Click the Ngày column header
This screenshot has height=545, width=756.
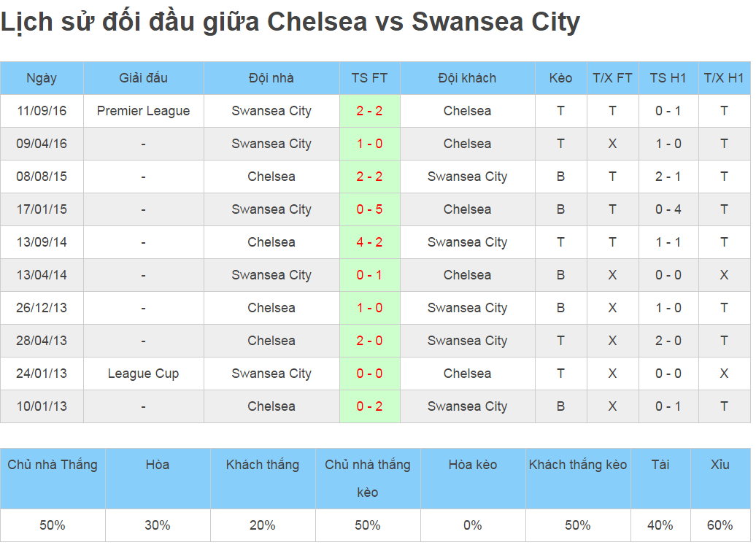coord(42,78)
